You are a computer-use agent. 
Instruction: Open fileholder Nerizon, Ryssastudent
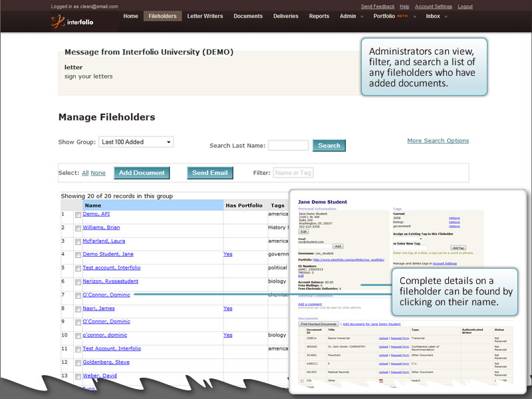[110, 281]
